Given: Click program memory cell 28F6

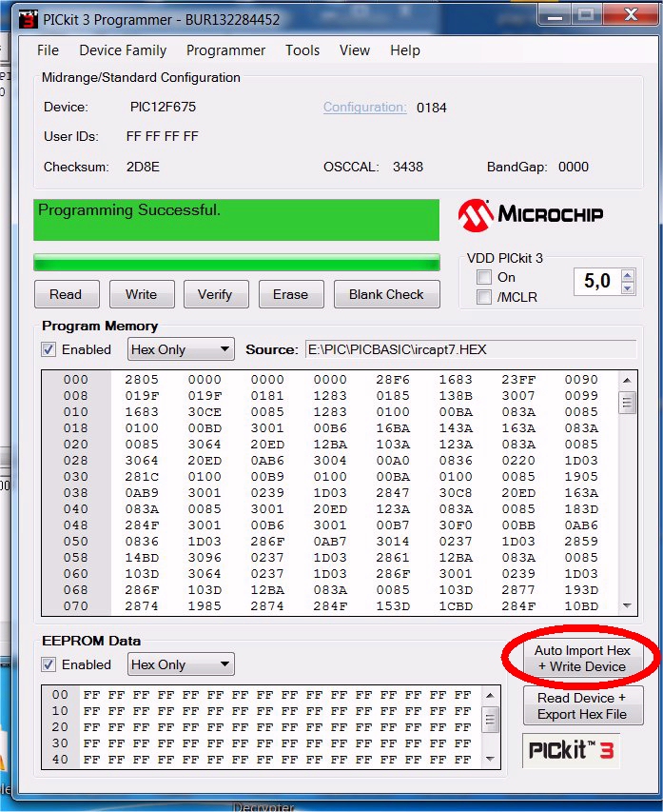Looking at the screenshot, I should click(x=393, y=380).
